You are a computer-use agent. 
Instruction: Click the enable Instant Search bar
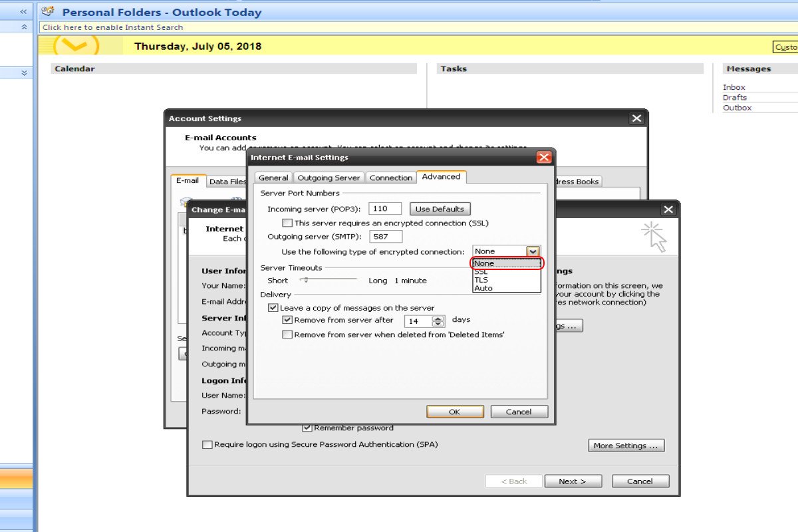point(419,27)
